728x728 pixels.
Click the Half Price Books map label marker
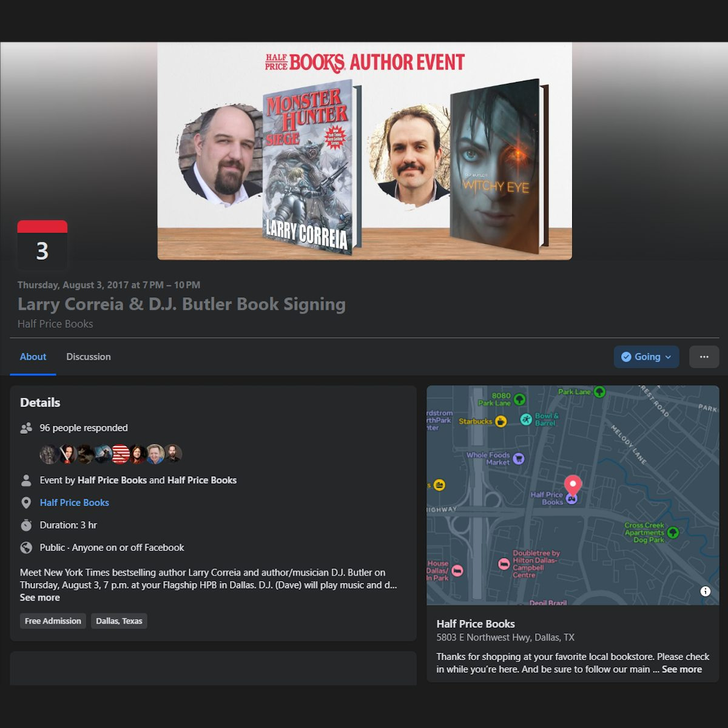pos(571,499)
